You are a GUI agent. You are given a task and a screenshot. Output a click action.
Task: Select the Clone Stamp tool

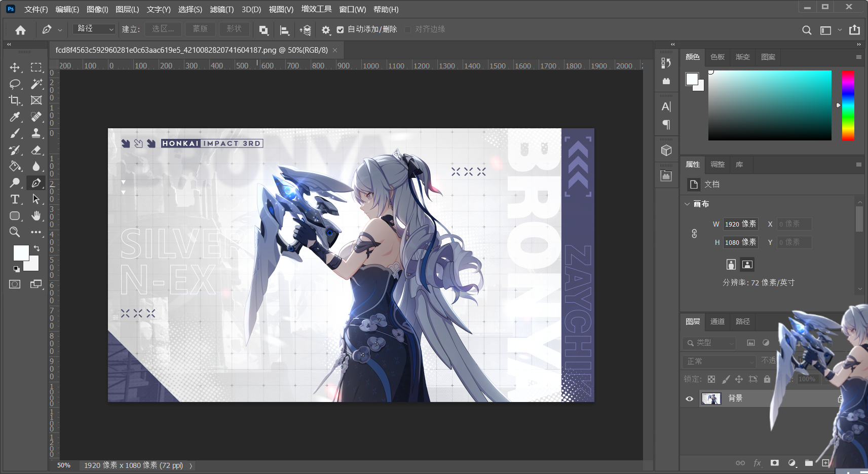pos(36,133)
